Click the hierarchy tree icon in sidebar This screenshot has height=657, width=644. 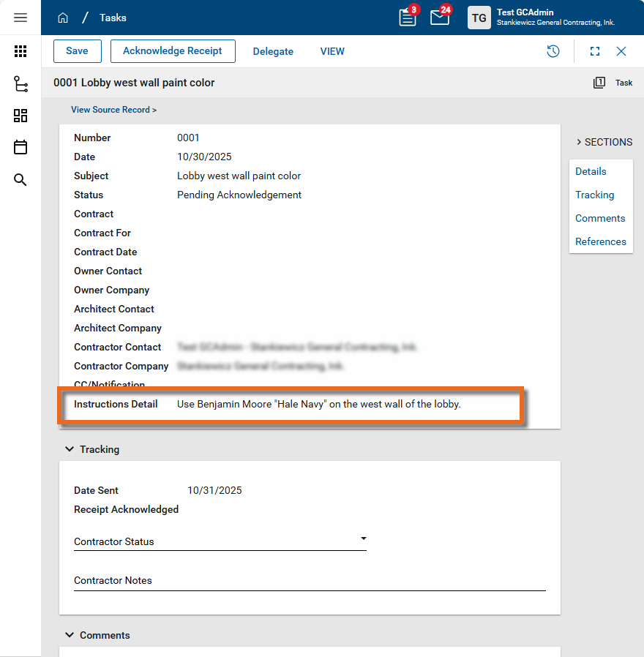[x=20, y=84]
